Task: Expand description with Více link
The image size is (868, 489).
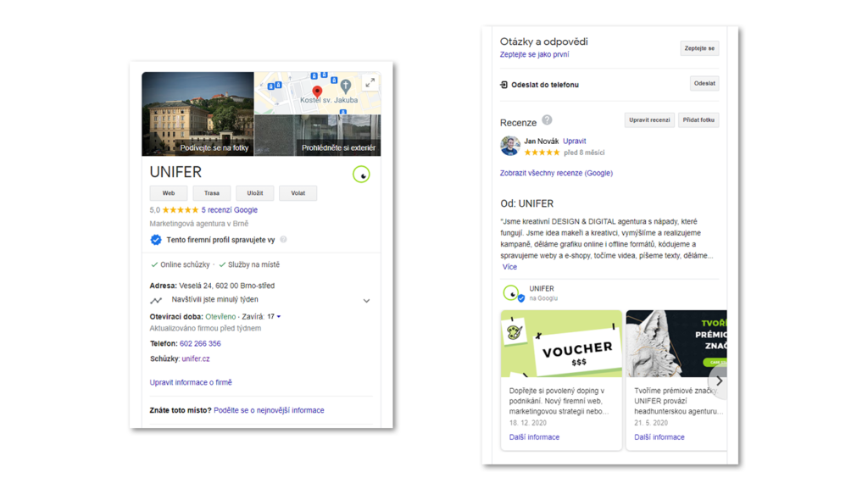Action: coord(509,267)
